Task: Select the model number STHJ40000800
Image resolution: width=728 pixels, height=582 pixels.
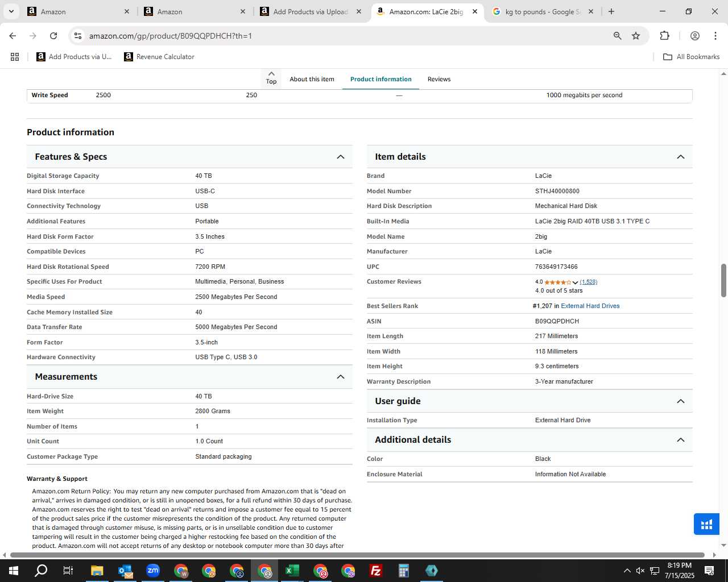Action: [x=557, y=191]
